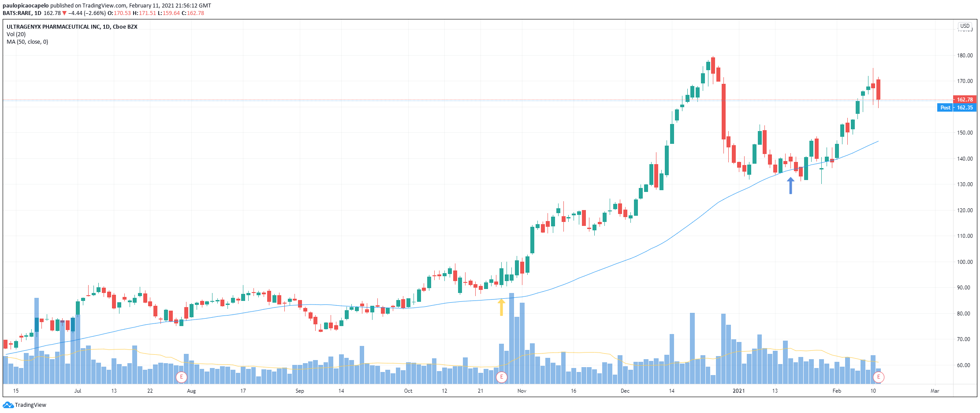Screen dimensions: 980x413
Task: Click the 2021 date axis label
Action: (x=739, y=391)
